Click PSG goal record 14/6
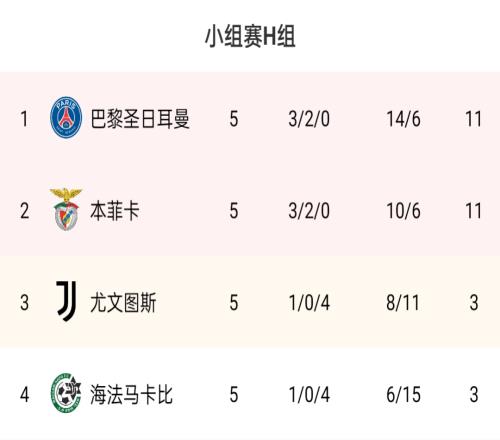Image resolution: width=500 pixels, height=440 pixels. tap(403, 119)
